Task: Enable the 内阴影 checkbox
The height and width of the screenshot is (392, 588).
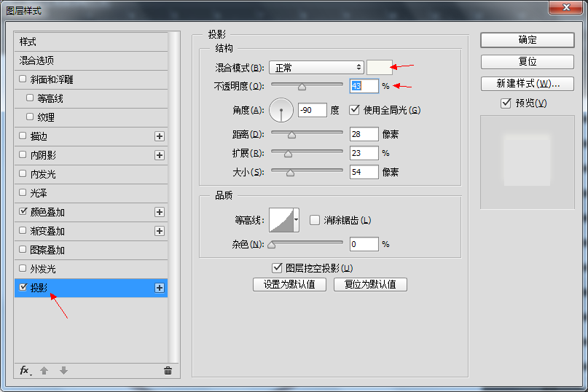Action: [23, 154]
